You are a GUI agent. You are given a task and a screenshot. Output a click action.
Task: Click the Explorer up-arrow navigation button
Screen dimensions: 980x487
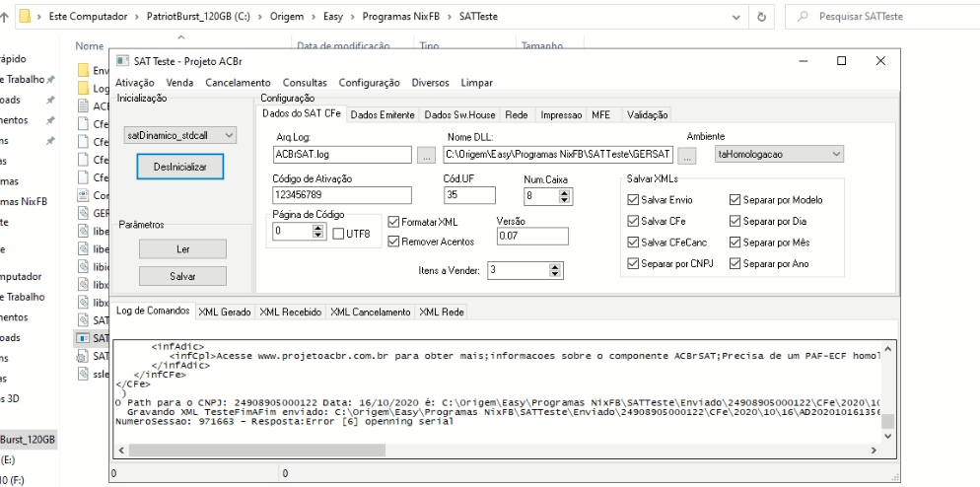5,17
